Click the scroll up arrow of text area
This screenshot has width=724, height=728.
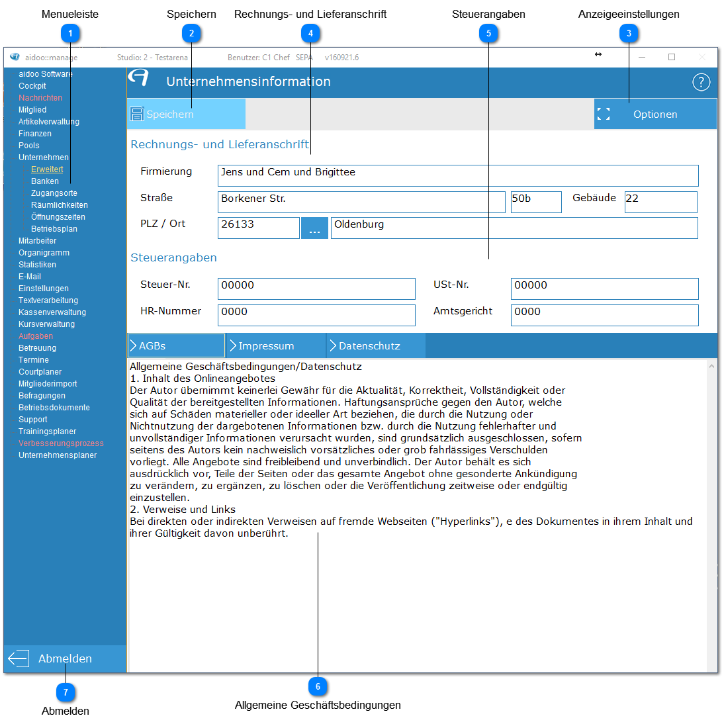tap(711, 366)
